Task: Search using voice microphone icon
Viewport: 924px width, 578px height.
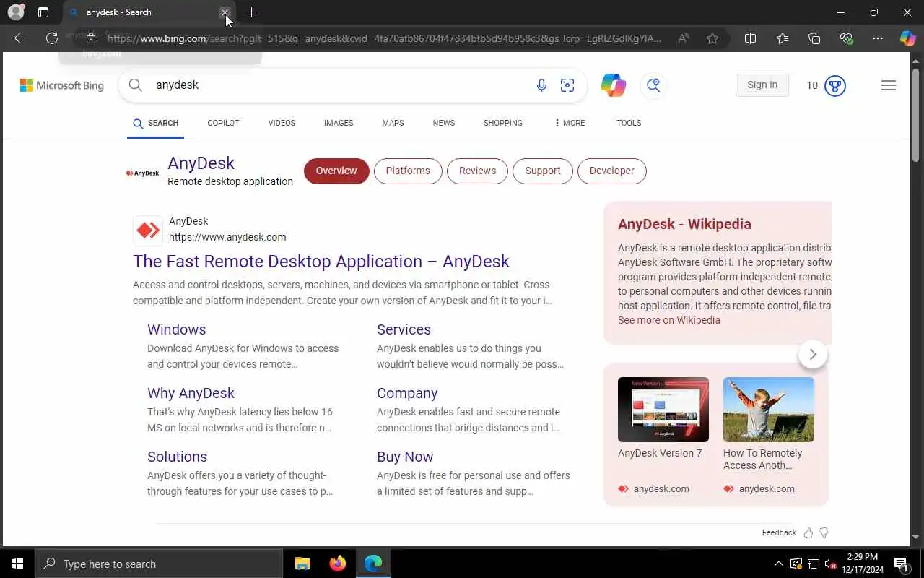Action: (541, 85)
